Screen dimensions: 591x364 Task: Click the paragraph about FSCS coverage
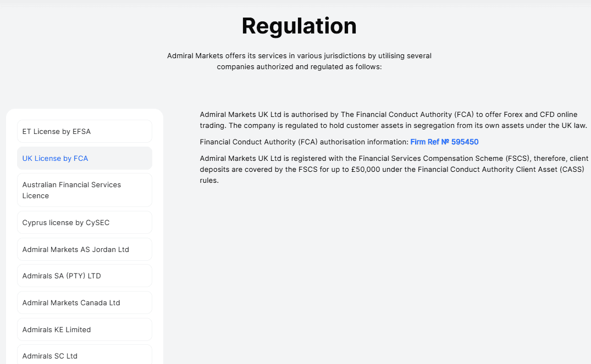pyautogui.click(x=394, y=169)
